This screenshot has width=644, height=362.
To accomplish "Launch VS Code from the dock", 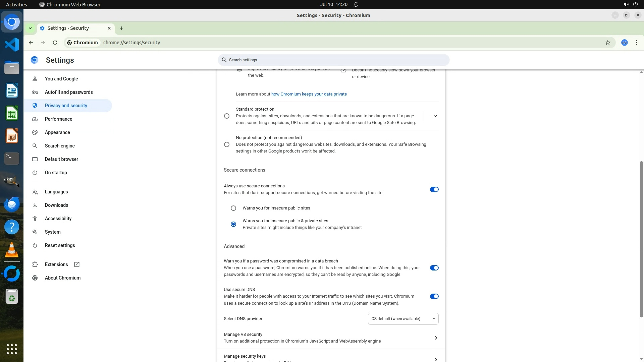I will coord(12,45).
